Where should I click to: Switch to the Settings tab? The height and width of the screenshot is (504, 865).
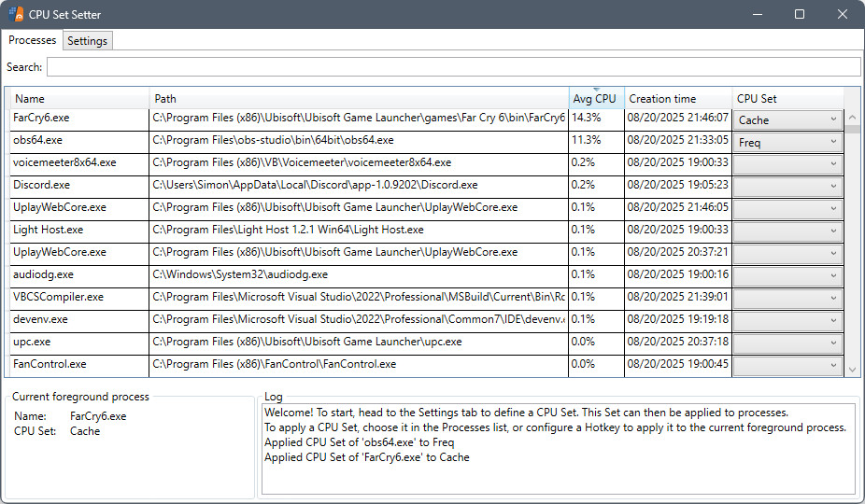(88, 40)
